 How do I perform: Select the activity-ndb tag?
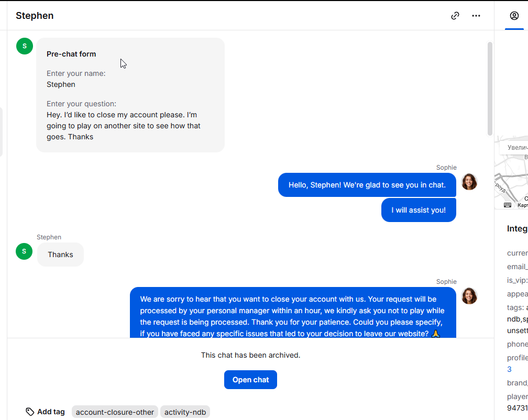[x=185, y=412]
